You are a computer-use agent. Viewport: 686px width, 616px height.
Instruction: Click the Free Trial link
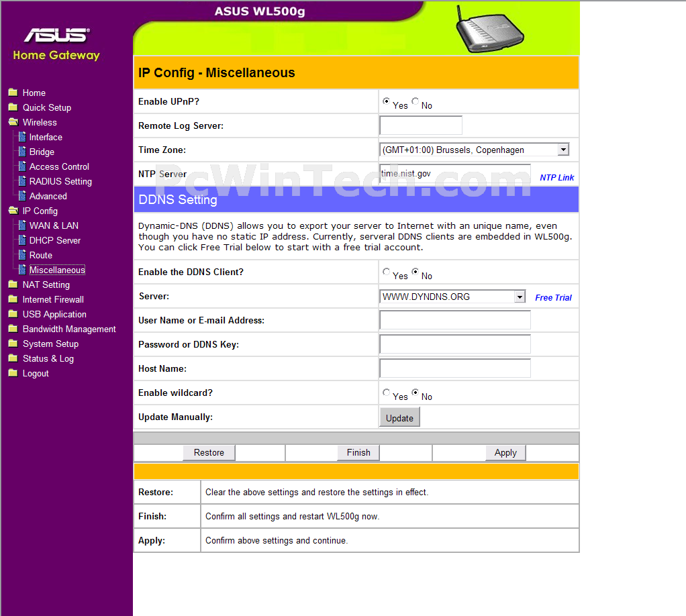coord(553,297)
